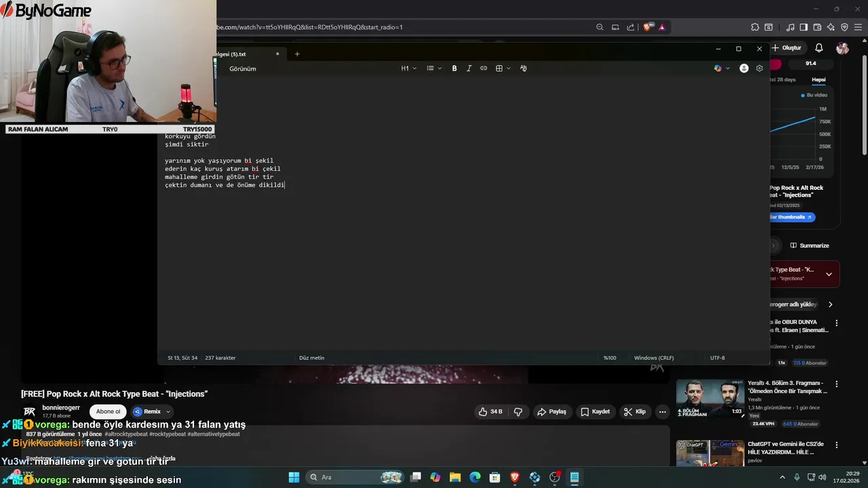Click the Paylaş share button
Image resolution: width=868 pixels, height=488 pixels.
point(551,411)
